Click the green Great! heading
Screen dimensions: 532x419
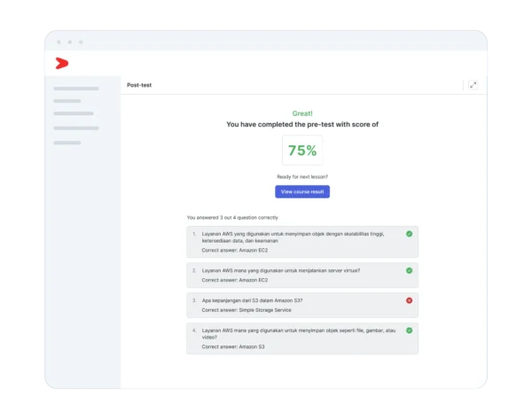pos(302,113)
